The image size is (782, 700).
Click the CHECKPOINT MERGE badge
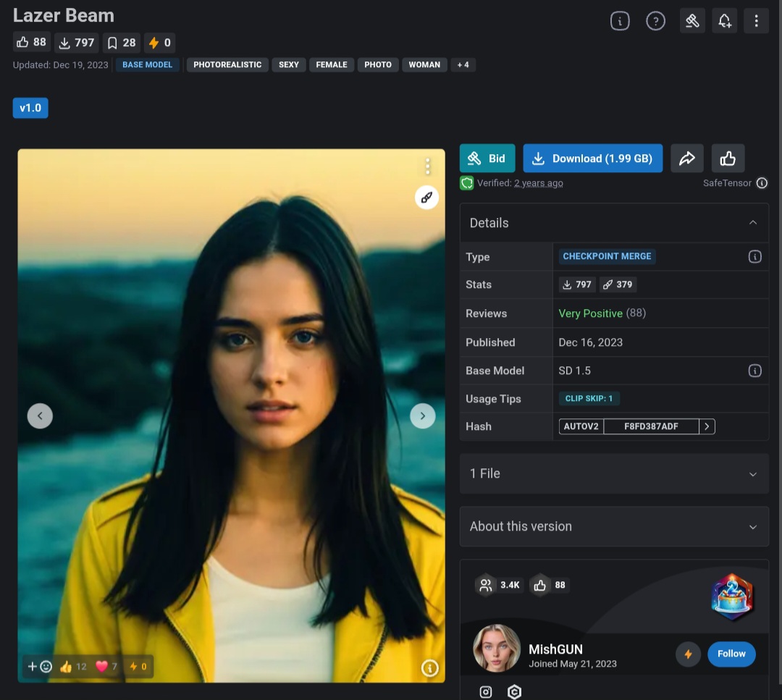click(607, 256)
